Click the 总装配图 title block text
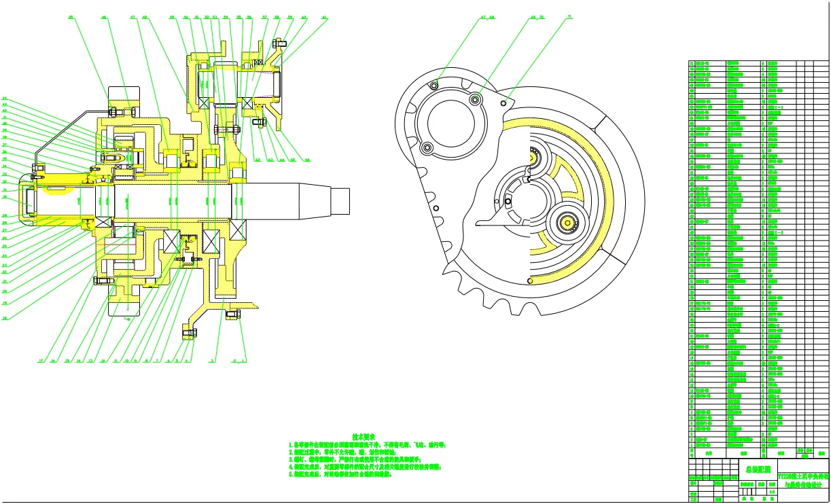Screen dimensions: 831x504 (x=759, y=469)
